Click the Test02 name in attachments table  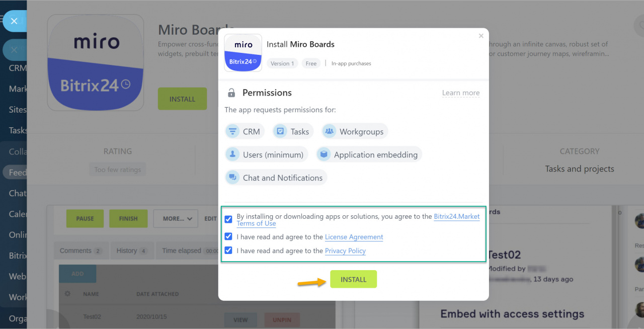click(92, 317)
